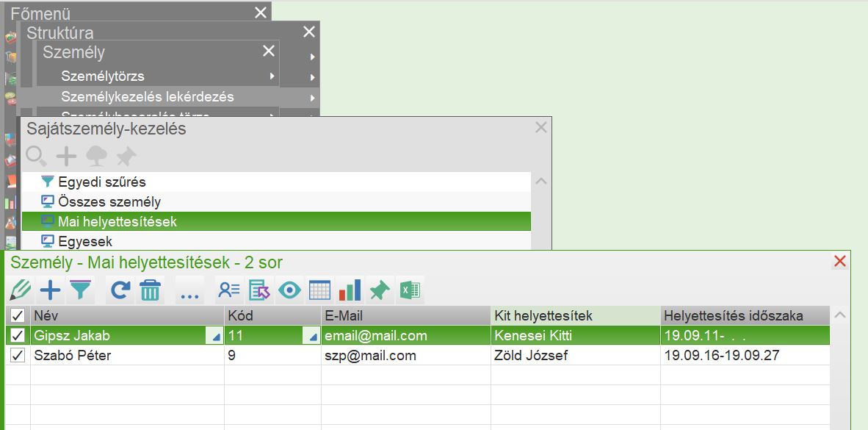Toggle the select-all checkbox in table header

tap(18, 316)
